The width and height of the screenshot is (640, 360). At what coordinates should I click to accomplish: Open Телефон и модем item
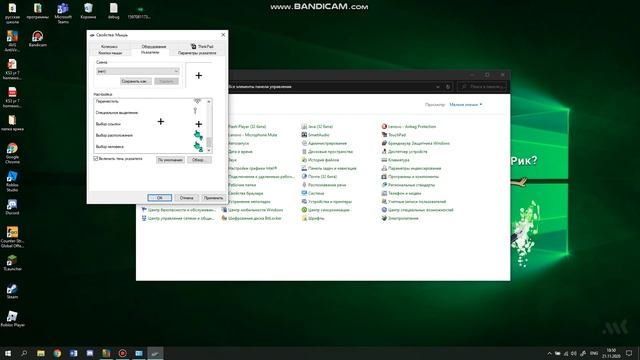coord(401,193)
